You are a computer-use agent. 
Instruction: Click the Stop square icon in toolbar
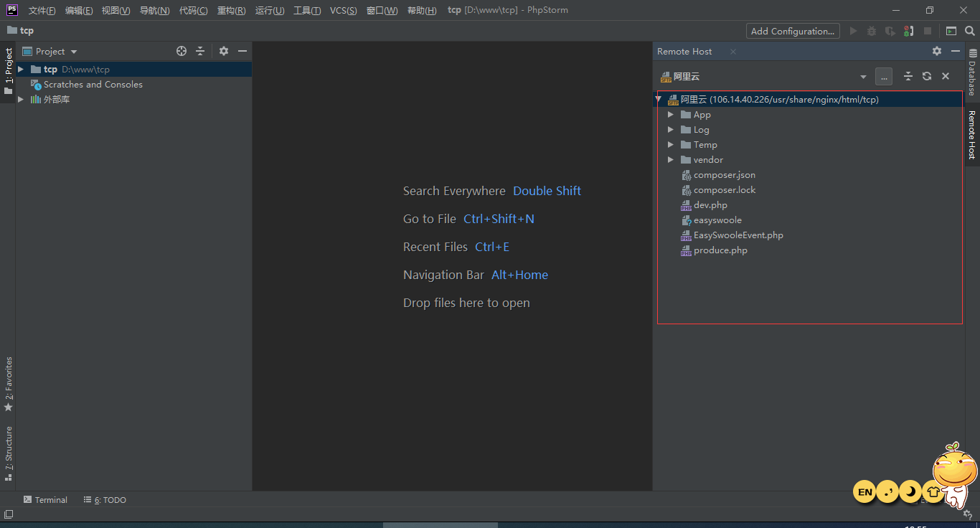[928, 31]
